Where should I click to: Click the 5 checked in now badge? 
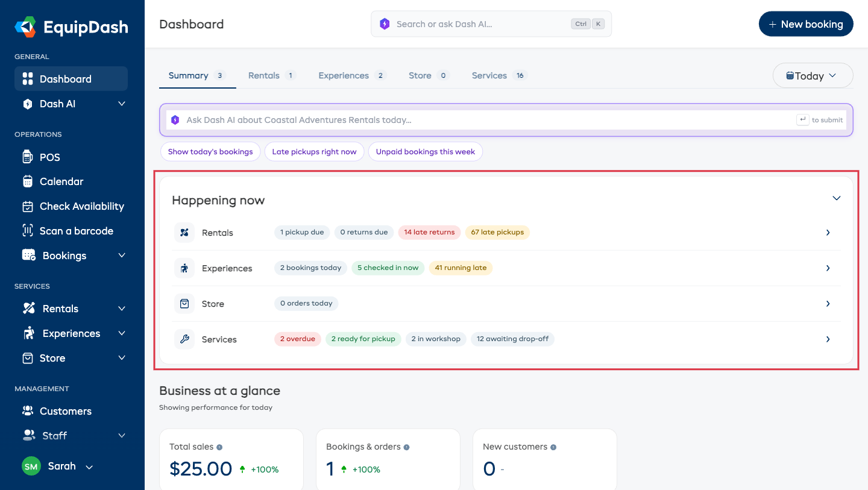tap(388, 268)
